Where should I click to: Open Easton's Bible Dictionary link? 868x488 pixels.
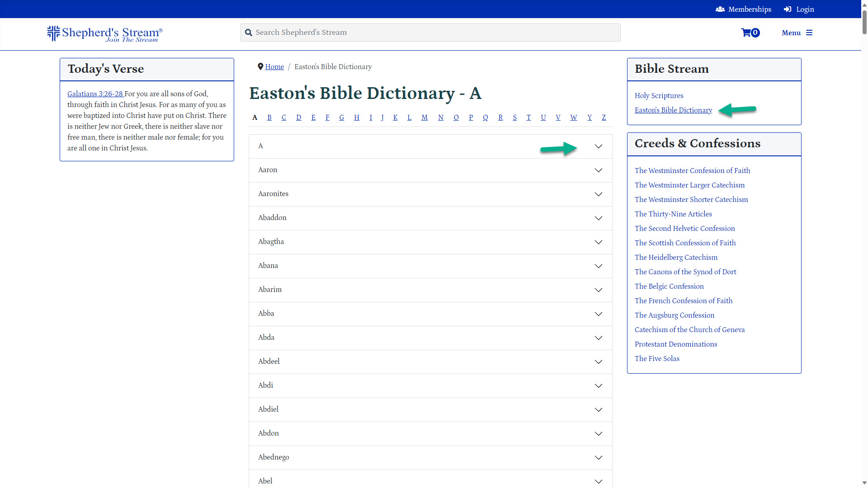673,110
